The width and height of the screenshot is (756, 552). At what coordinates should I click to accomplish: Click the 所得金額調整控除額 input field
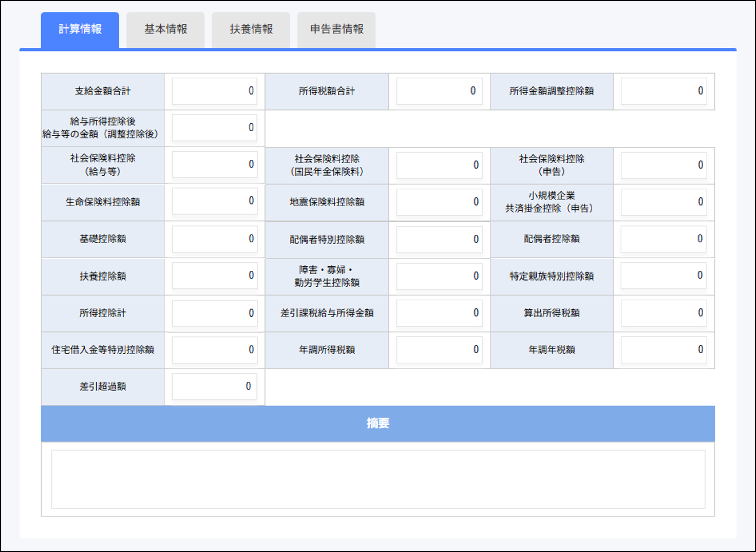pos(664,91)
